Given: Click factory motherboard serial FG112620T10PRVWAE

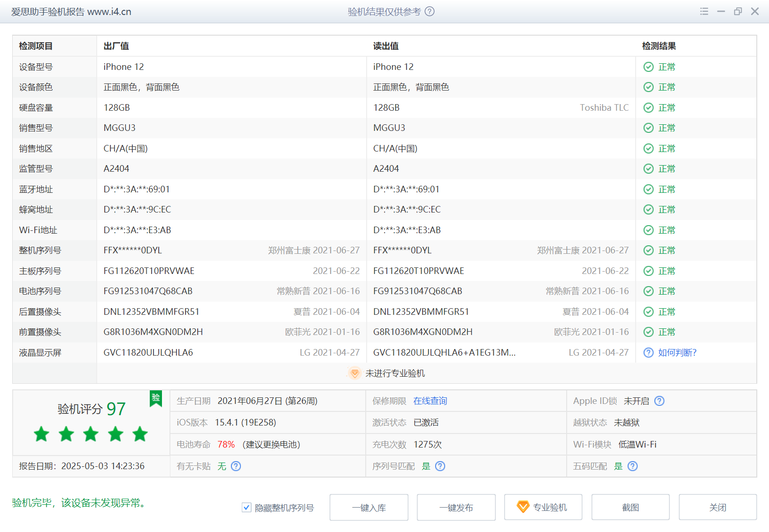Looking at the screenshot, I should 149,271.
